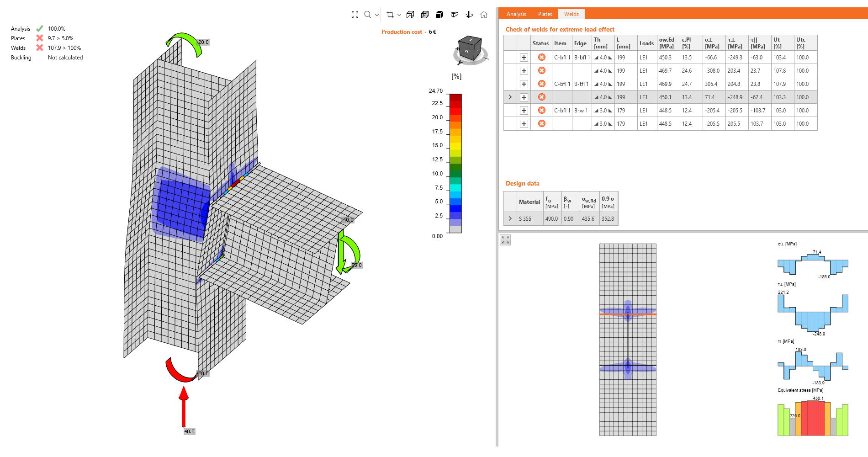Select the transparent cube display mode
This screenshot has height=457, width=868.
pos(425,15)
